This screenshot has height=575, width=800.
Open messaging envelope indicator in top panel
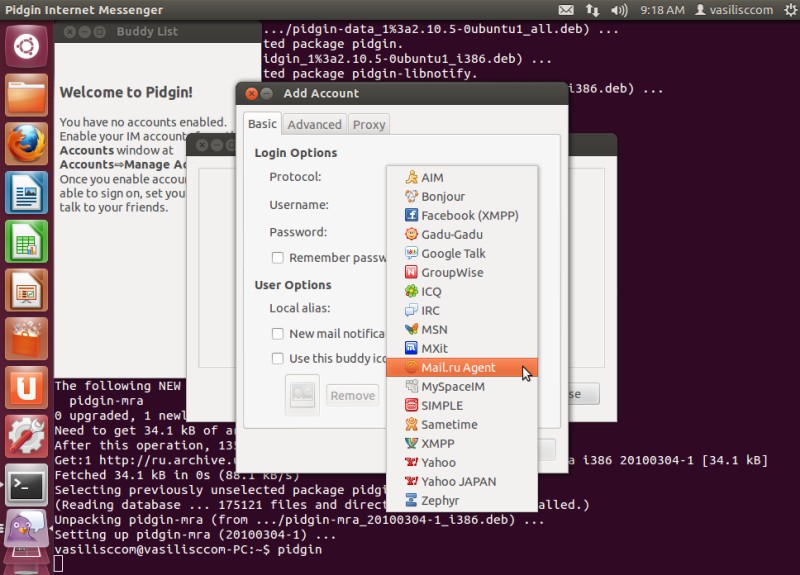click(566, 10)
